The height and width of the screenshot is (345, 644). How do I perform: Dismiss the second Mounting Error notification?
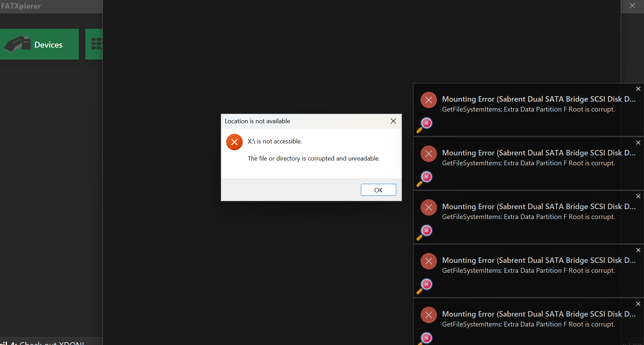coord(638,143)
